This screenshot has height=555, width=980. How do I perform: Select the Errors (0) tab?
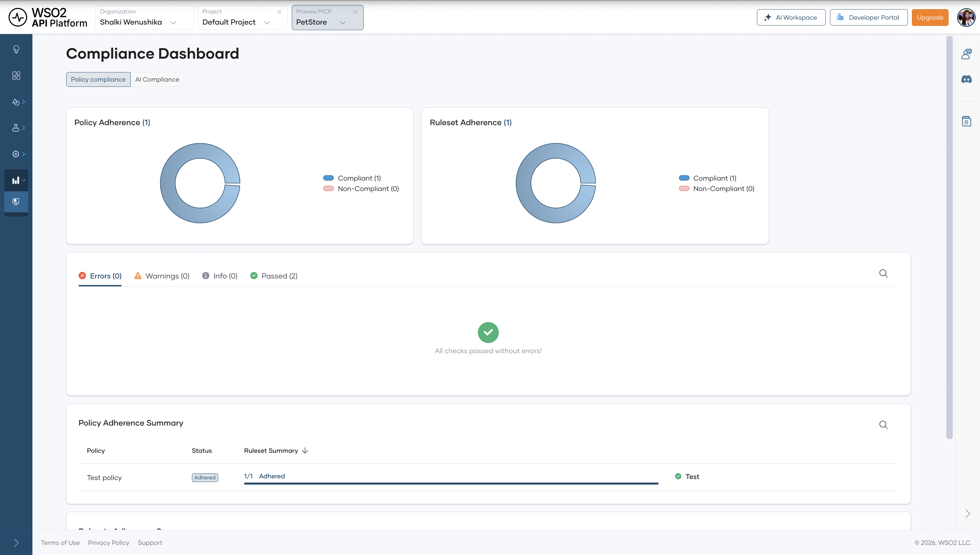pyautogui.click(x=100, y=276)
